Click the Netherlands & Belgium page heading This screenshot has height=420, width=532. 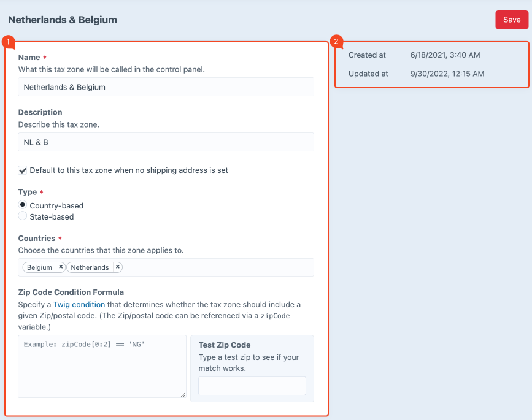tap(63, 20)
